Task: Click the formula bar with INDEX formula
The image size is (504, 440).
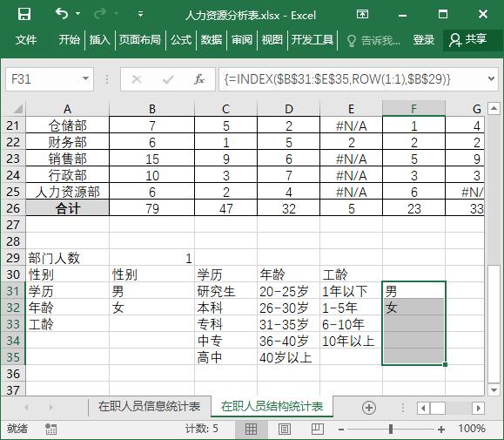Action: coord(352,79)
